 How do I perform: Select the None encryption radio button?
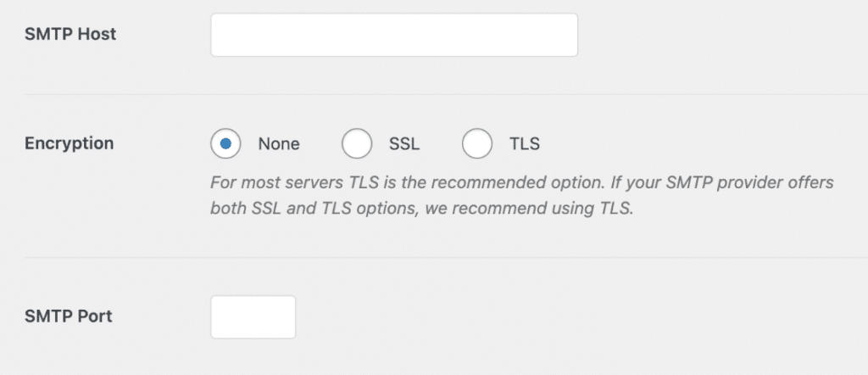coord(225,143)
